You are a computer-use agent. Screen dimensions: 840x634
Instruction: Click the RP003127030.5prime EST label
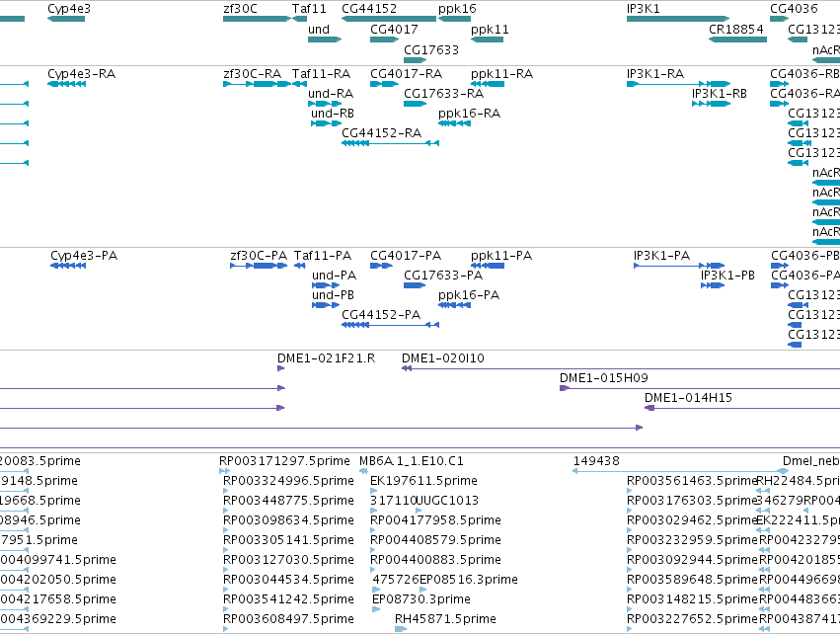pos(288,560)
